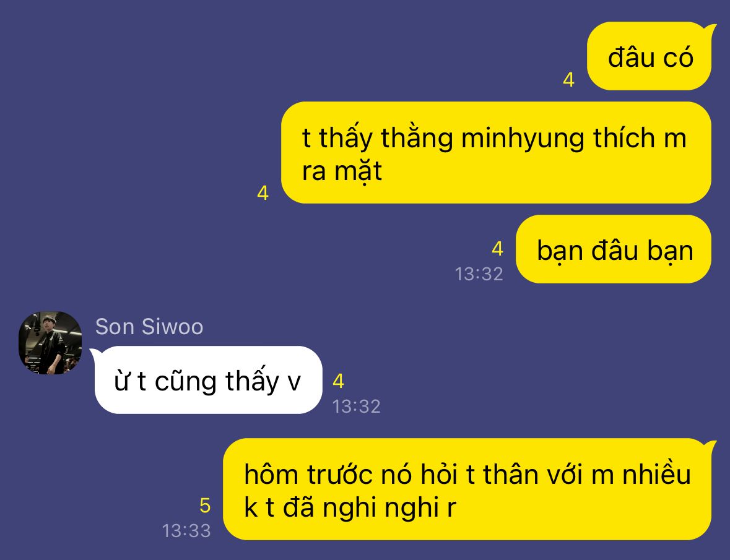
Task: Click 'ra mặt' text in yellow bubble
Action: 342,171
